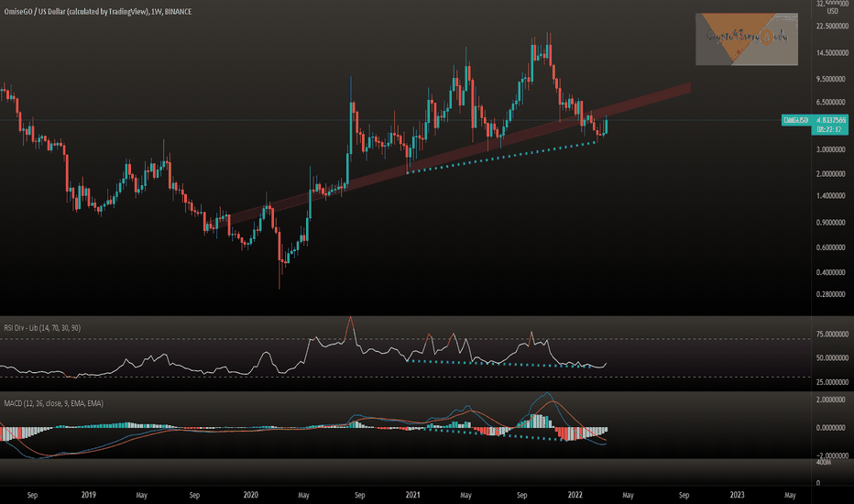Viewport: 854px width, 504px height.
Task: Click the OMGUSD symbol tag on price axis
Action: [795, 120]
